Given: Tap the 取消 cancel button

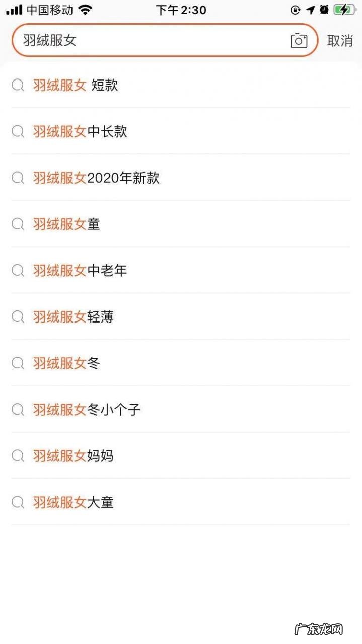Looking at the screenshot, I should pyautogui.click(x=341, y=41).
